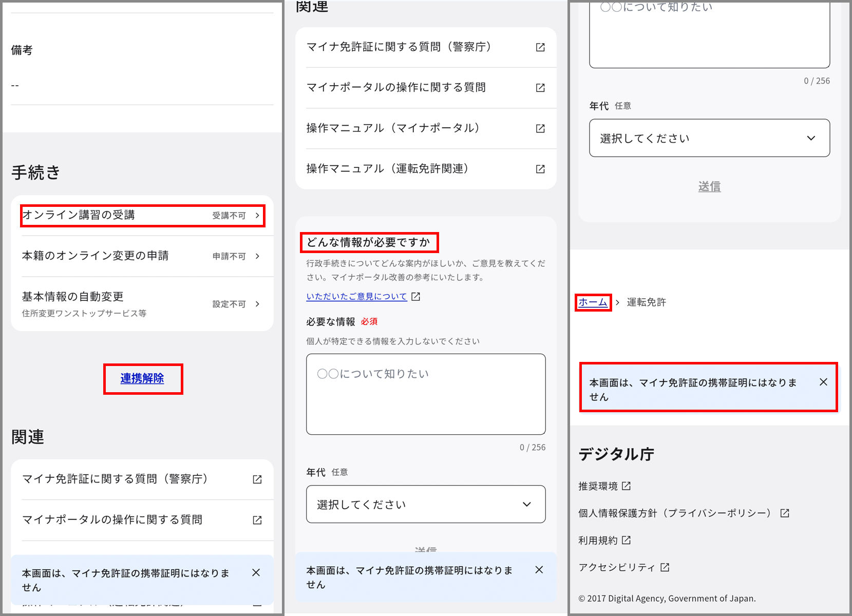Viewport: 852px width, 616px height.
Task: Click the 必要な情報 text area marked 必須
Action: (426, 394)
